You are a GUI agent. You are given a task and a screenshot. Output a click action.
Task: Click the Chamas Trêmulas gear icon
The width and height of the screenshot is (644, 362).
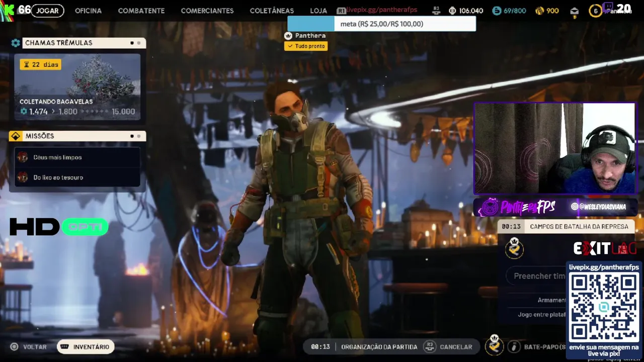click(x=16, y=43)
